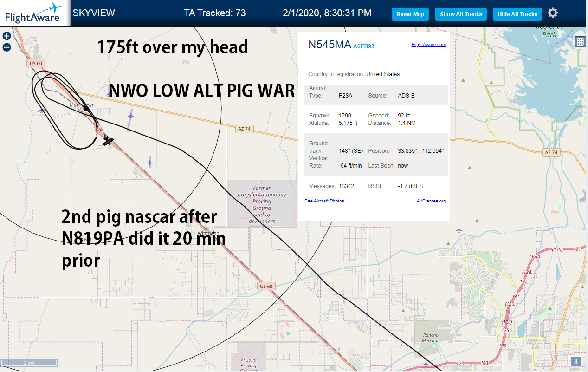Click the ground track 148° (SE) value
This screenshot has width=588, height=372.
(x=351, y=151)
